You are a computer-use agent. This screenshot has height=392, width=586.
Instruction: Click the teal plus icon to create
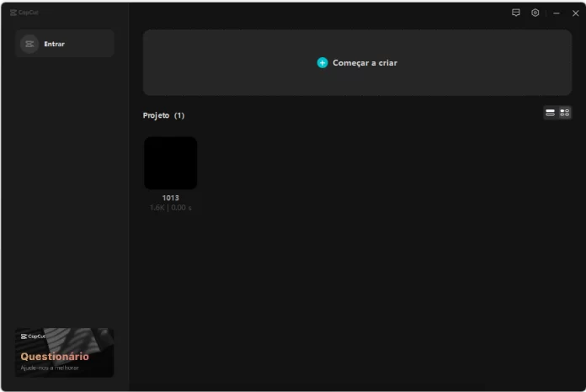[x=322, y=63]
